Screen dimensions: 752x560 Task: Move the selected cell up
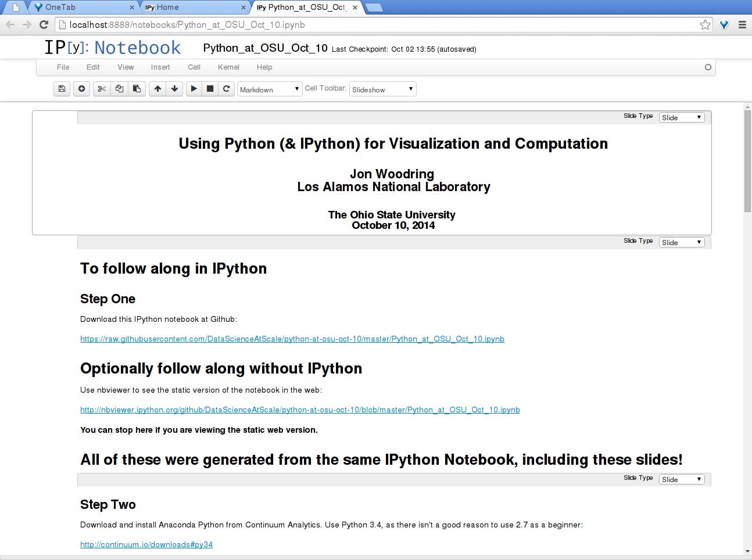(157, 89)
